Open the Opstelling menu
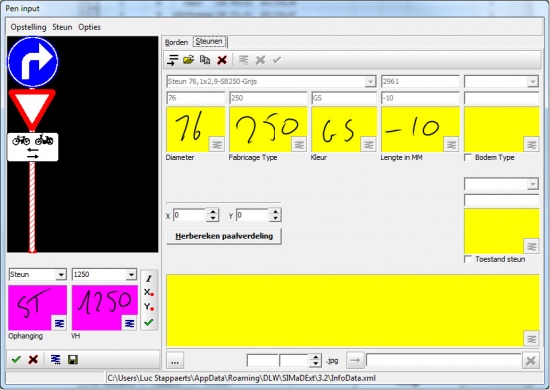The image size is (550, 390). tap(28, 27)
